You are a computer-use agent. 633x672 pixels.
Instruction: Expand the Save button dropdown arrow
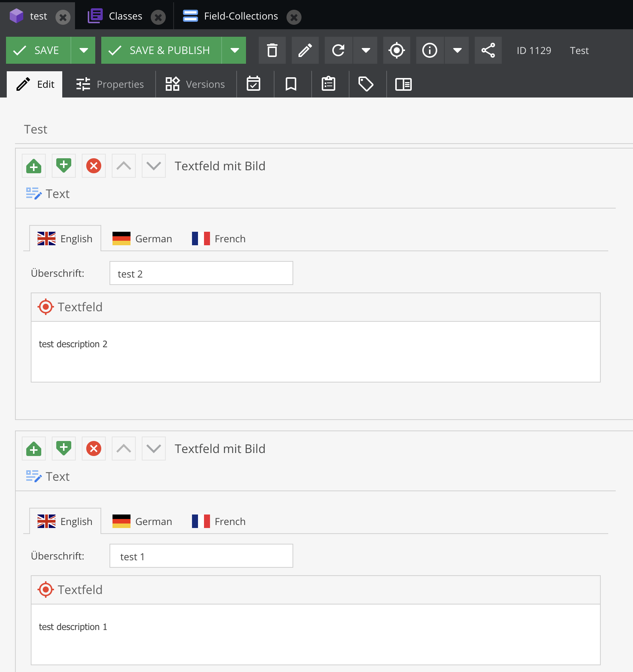click(83, 50)
